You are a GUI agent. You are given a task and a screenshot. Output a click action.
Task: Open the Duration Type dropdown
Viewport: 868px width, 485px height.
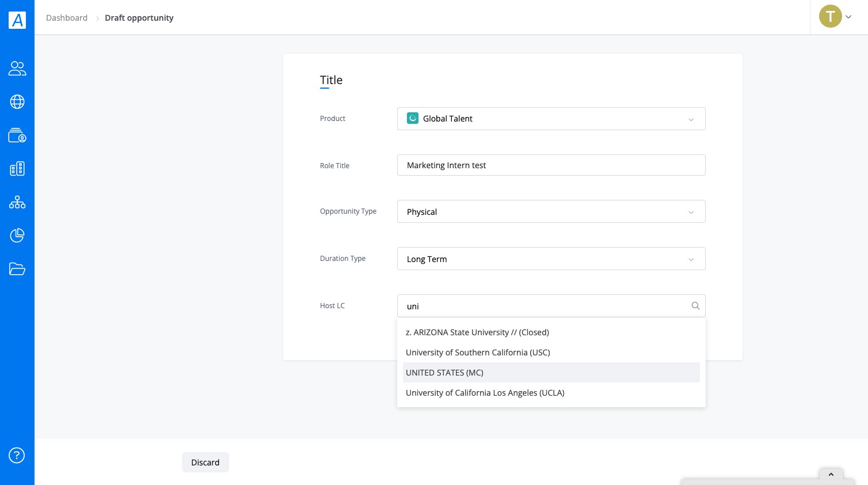[x=551, y=259]
